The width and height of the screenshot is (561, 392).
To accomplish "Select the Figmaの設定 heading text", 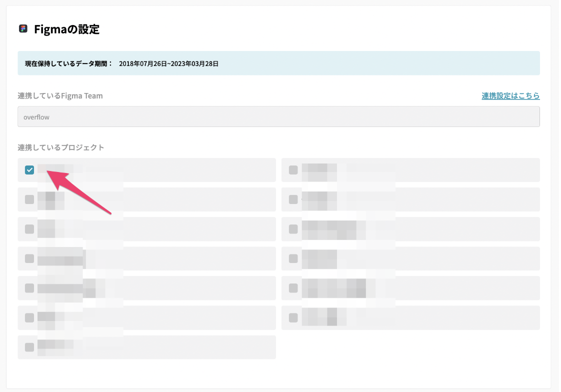I will [x=67, y=29].
